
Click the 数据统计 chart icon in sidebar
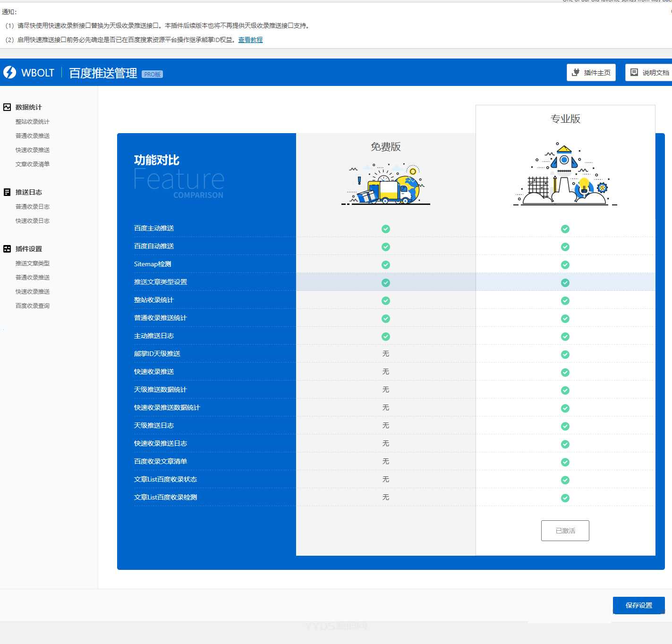(7, 107)
